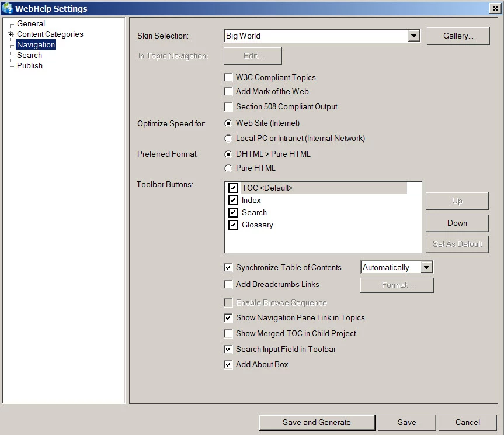Uncheck the Search toolbar button checkbox
Image resolution: width=504 pixels, height=435 pixels.
point(233,212)
